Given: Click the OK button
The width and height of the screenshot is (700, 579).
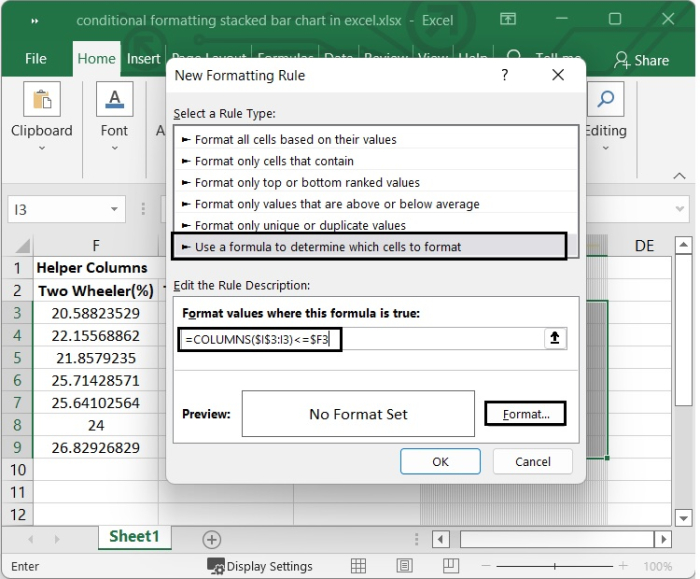Looking at the screenshot, I should pyautogui.click(x=440, y=461).
